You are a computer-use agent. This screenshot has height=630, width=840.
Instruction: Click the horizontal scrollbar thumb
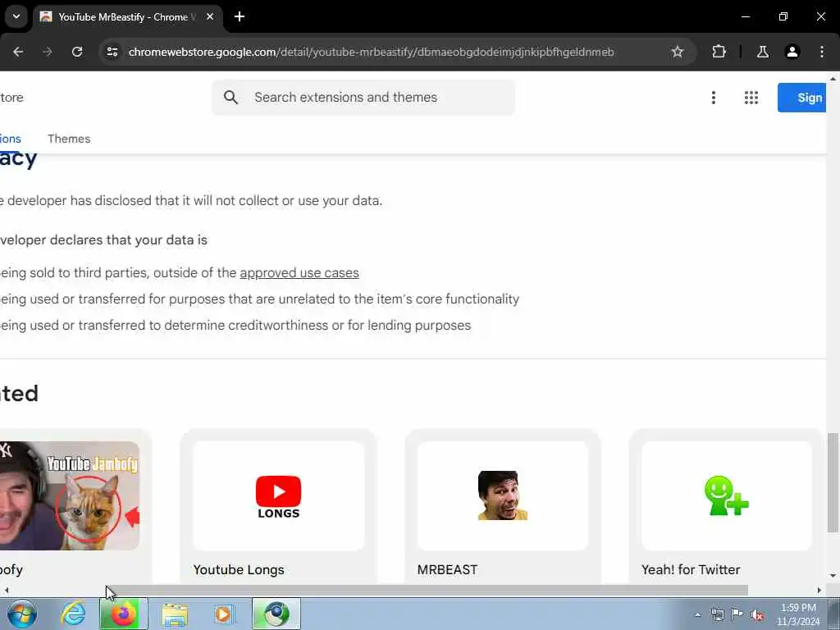(x=427, y=591)
